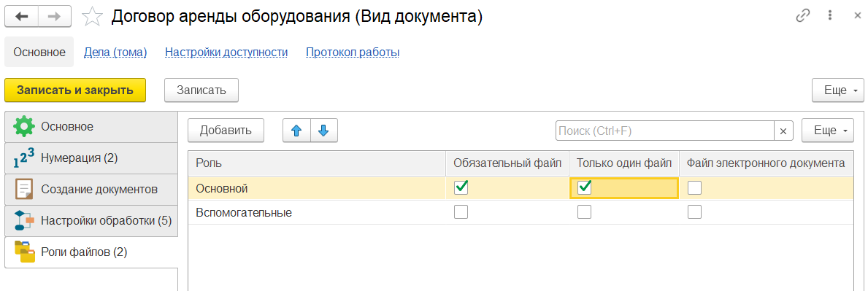
Task: Add to favorites with the star icon
Action: 93,17
